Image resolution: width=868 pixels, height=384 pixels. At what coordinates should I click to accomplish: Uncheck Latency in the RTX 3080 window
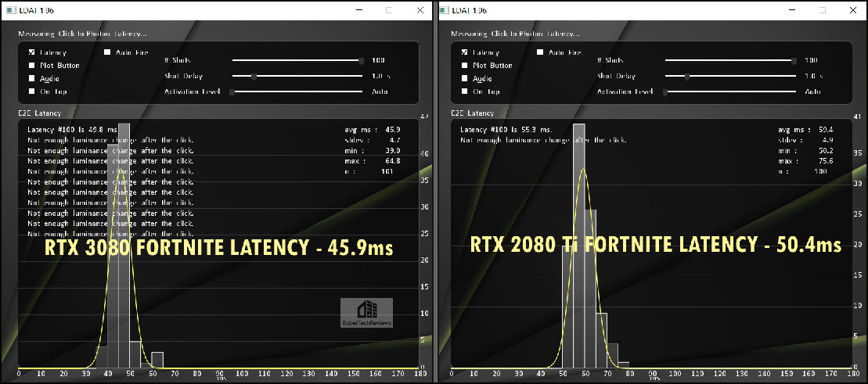tap(31, 52)
